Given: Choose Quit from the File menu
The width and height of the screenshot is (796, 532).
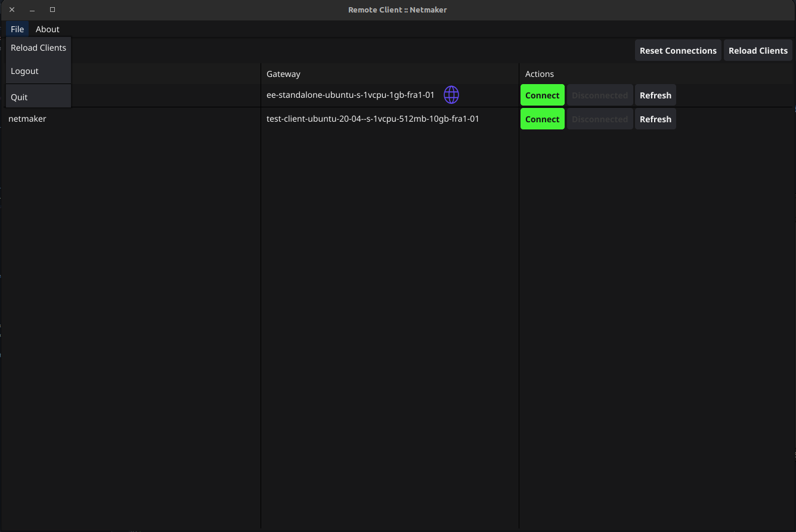Looking at the screenshot, I should point(38,97).
